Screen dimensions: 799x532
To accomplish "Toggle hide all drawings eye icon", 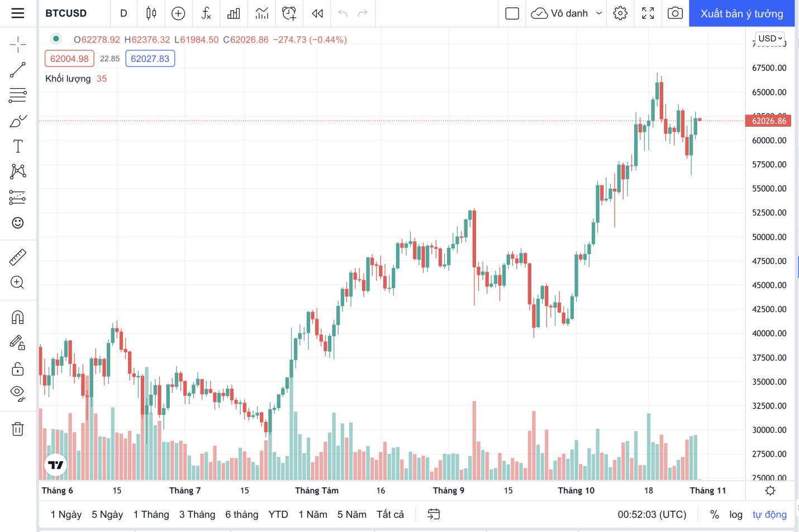I will click(x=18, y=394).
